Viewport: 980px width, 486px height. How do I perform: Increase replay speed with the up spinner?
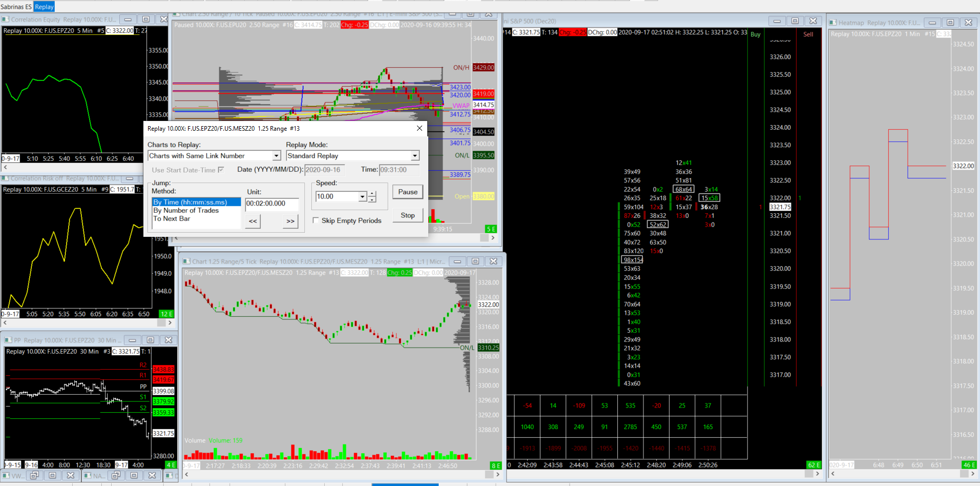point(372,194)
